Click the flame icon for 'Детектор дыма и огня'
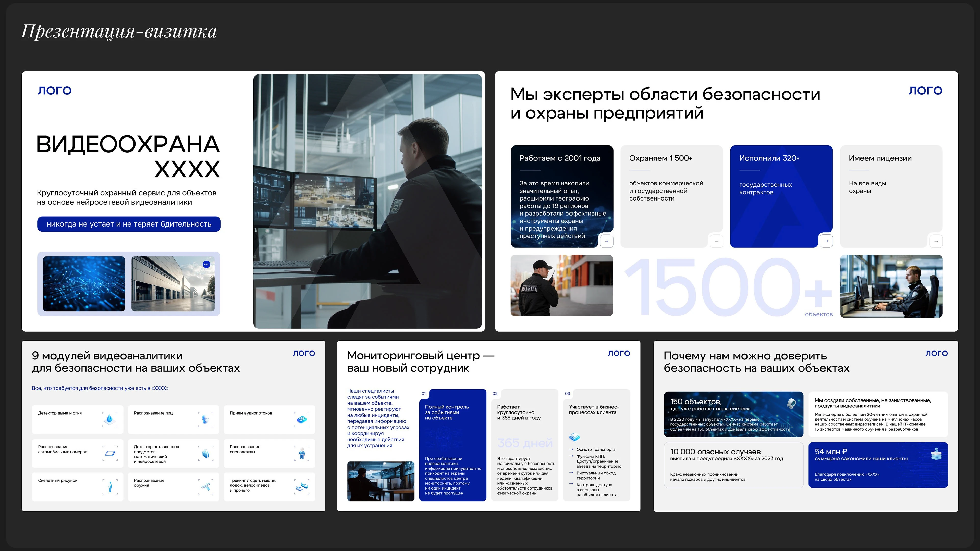Image resolution: width=980 pixels, height=551 pixels. click(x=110, y=419)
